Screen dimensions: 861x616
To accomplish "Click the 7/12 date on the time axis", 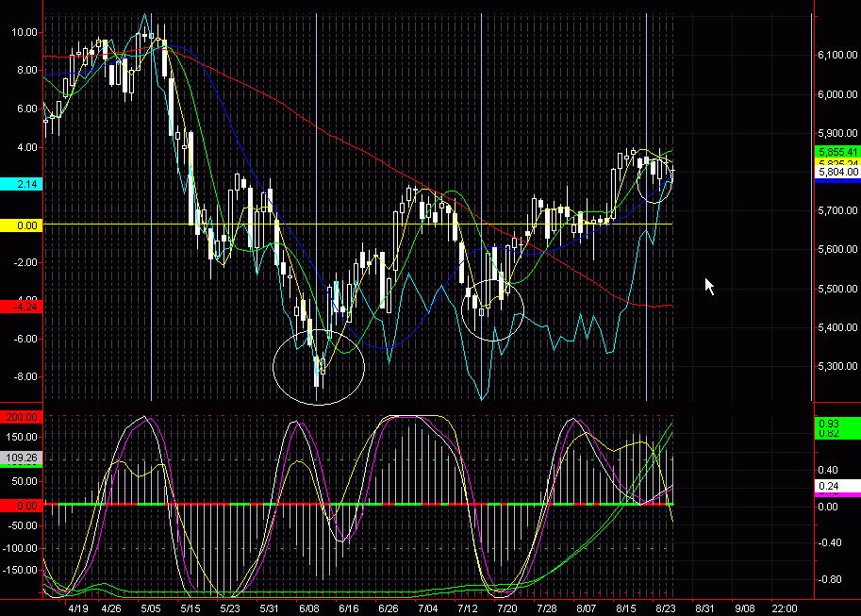I will point(468,608).
